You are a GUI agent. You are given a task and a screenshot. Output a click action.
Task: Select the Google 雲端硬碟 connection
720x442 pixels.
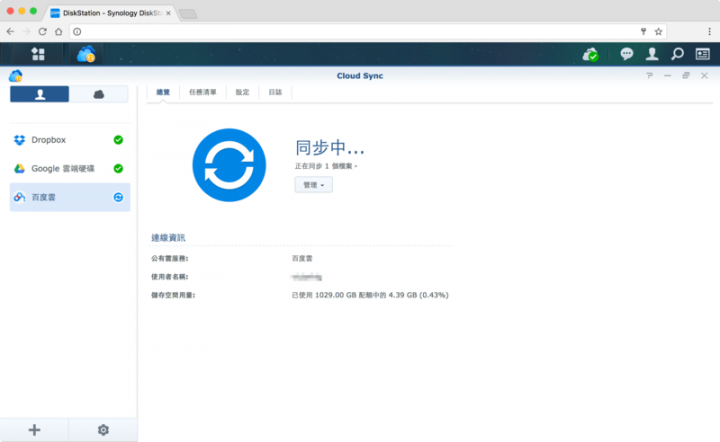(x=70, y=168)
